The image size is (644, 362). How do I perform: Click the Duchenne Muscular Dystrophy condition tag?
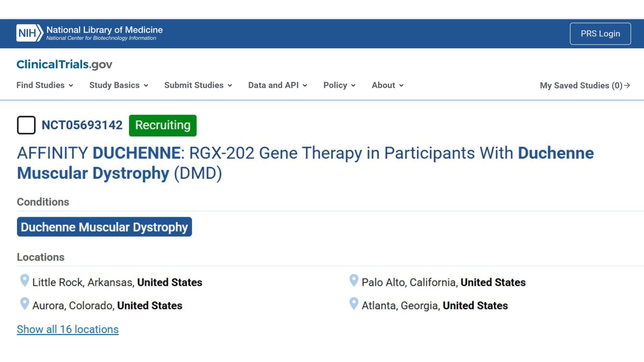click(104, 227)
